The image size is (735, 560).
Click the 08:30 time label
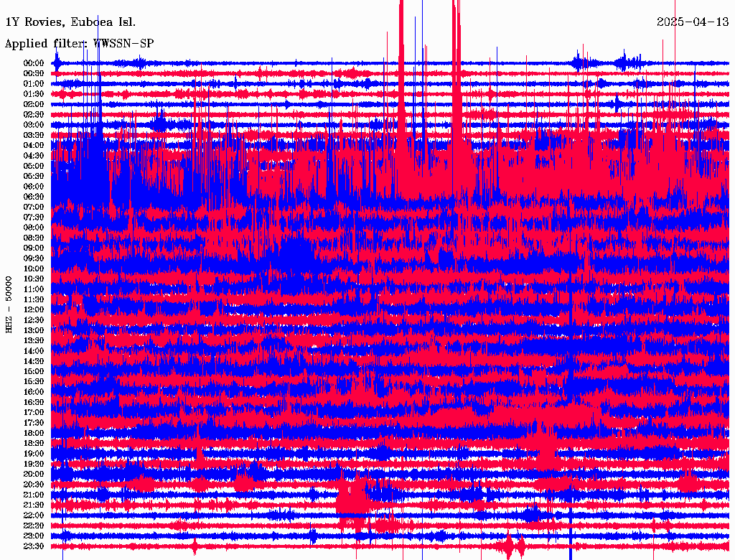(34, 238)
